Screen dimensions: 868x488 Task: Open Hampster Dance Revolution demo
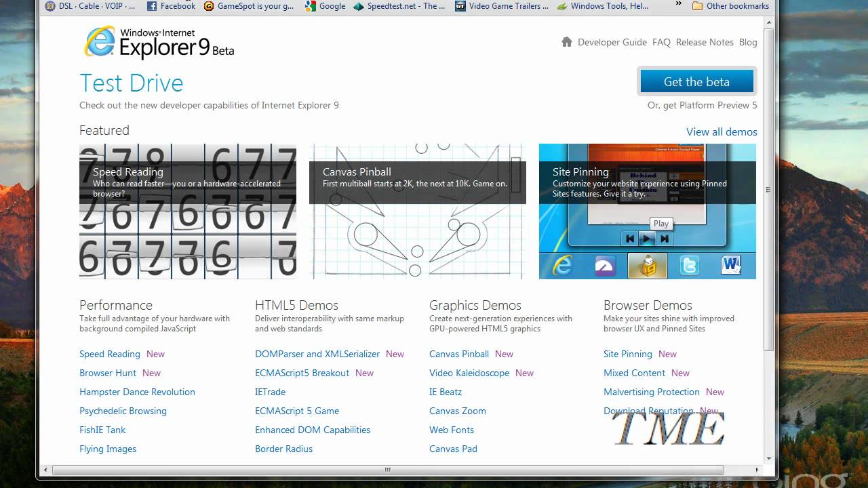point(137,392)
